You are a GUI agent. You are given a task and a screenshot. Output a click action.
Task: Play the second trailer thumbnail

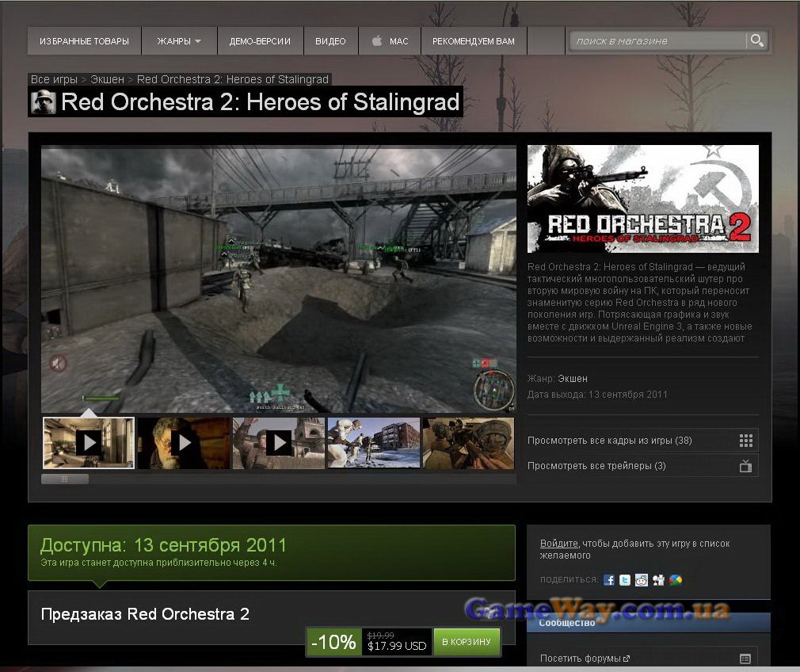[184, 442]
